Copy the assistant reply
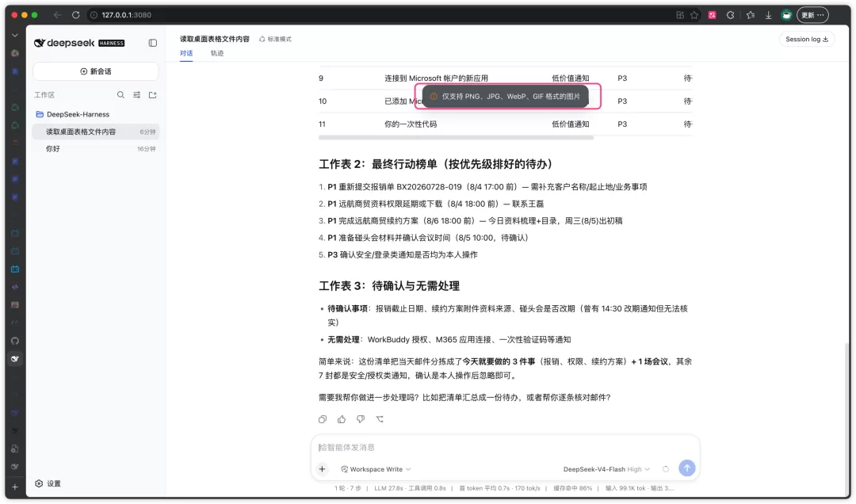The image size is (856, 504). tap(323, 420)
